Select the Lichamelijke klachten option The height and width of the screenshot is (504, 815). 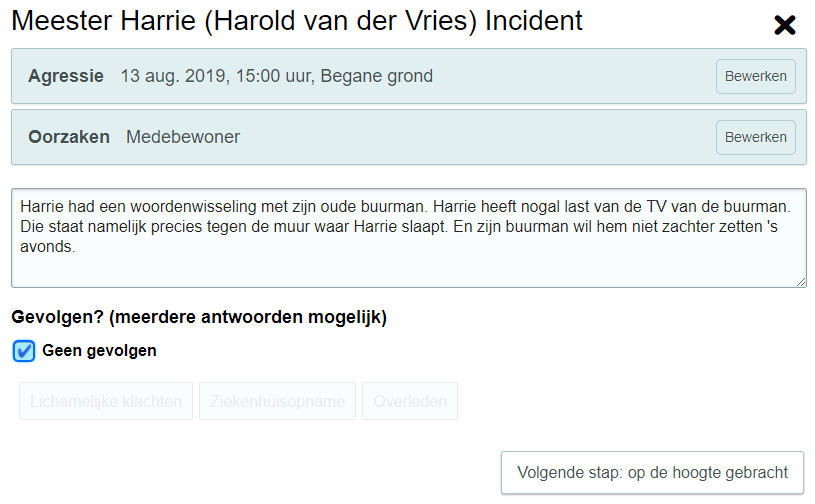[x=106, y=401]
